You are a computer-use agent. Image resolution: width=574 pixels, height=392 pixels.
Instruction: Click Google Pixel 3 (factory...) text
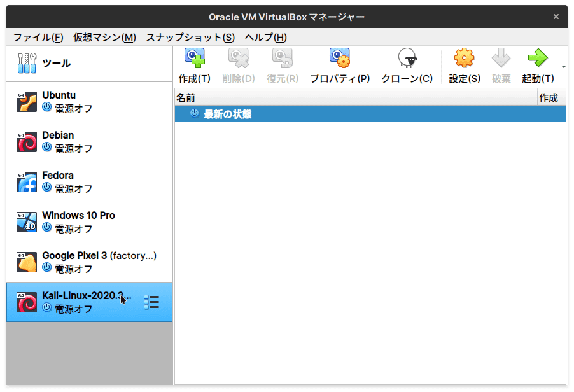coord(99,255)
